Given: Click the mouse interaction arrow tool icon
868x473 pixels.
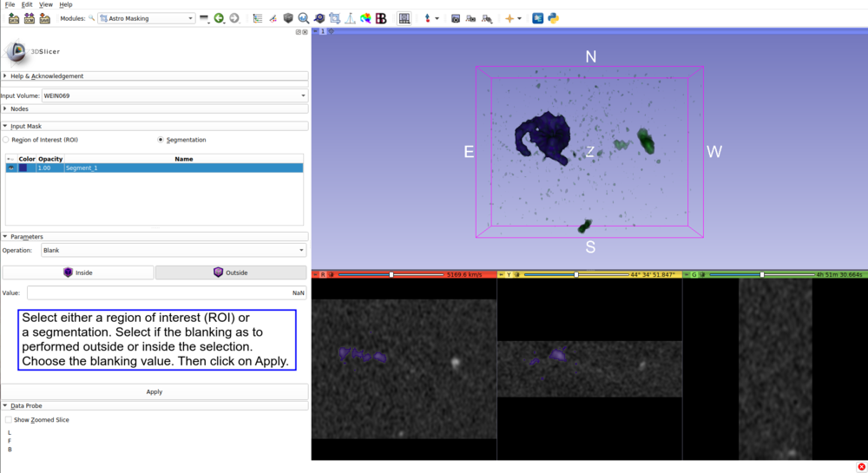Looking at the screenshot, I should click(x=427, y=18).
